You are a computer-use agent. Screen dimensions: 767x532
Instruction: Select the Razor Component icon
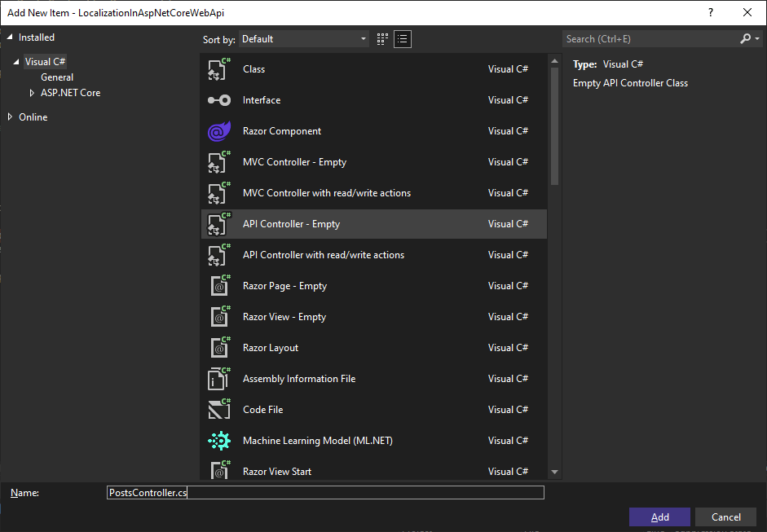click(218, 130)
